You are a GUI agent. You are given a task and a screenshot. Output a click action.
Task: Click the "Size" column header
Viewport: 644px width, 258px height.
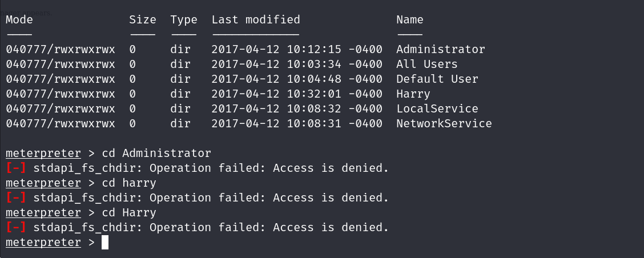coord(142,20)
